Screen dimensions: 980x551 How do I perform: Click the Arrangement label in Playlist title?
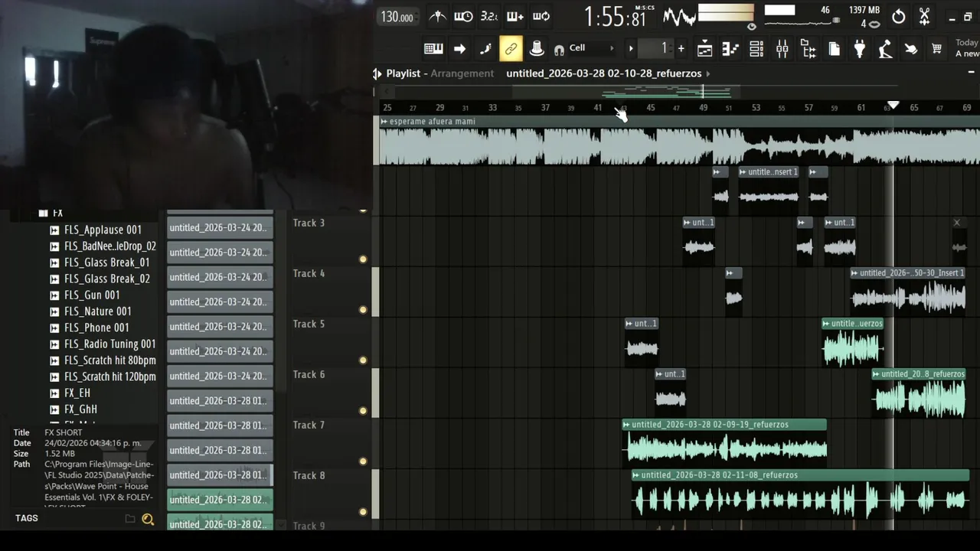tap(462, 73)
